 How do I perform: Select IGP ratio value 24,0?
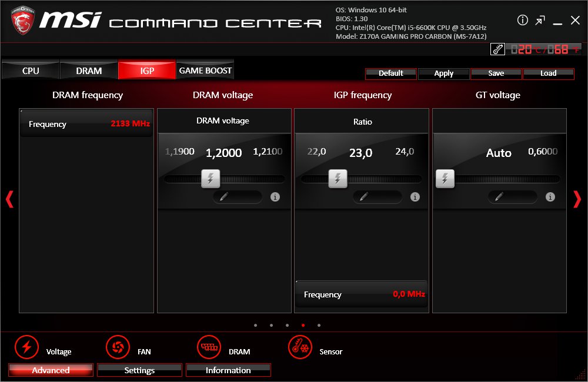405,152
